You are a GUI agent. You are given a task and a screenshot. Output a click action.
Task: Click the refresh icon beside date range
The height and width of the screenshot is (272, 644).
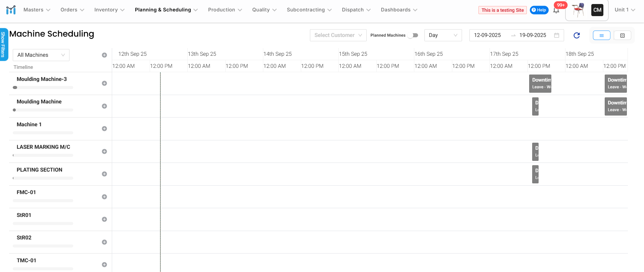[577, 35]
